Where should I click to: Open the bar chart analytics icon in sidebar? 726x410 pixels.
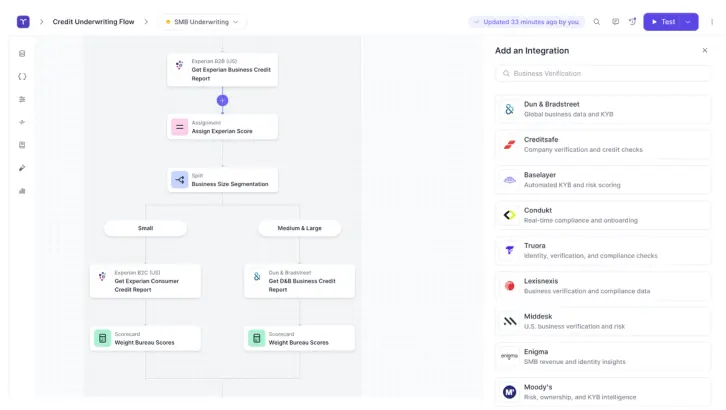click(22, 191)
